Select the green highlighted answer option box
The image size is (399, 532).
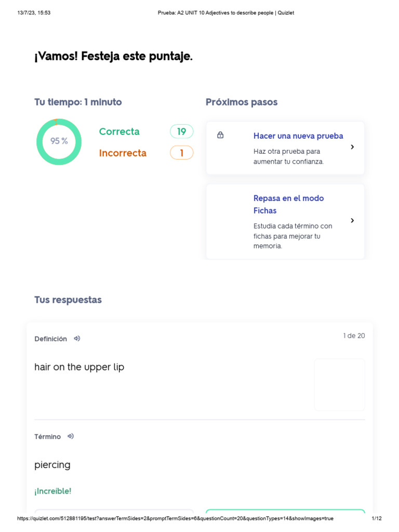coord(285,511)
